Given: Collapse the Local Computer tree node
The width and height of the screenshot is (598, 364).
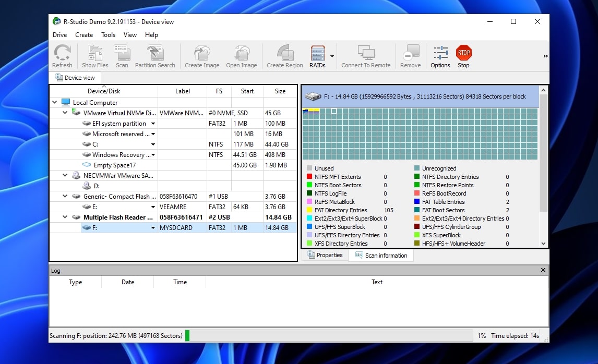Looking at the screenshot, I should 54,102.
